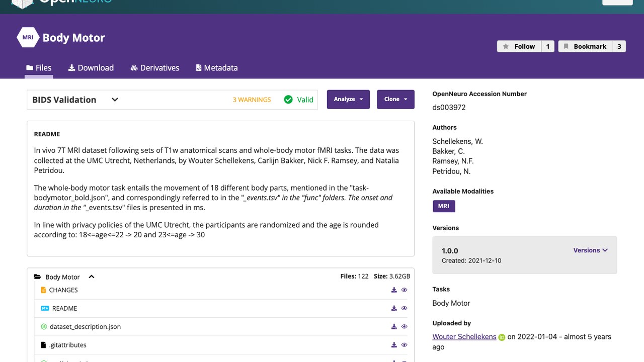View dataset_description.json with eye icon
Image resolution: width=644 pixels, height=362 pixels.
pos(404,327)
